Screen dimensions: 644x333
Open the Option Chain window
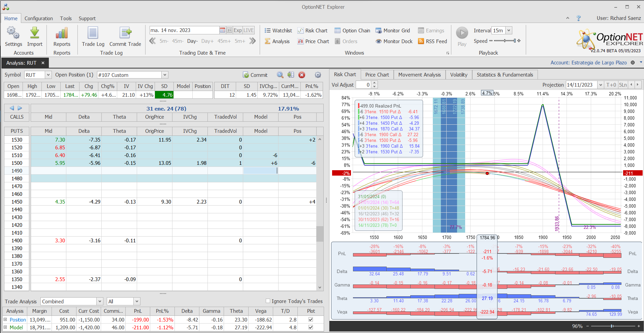352,31
